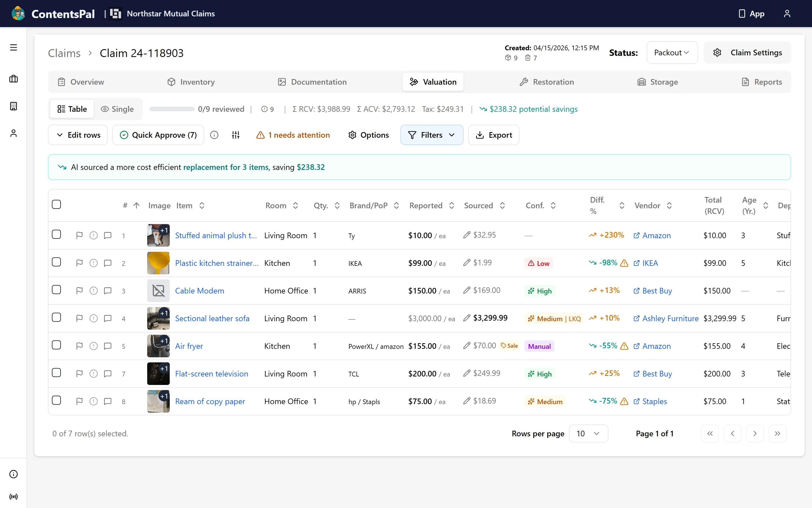
Task: Click the 0/9 reviewed progress bar
Action: [172, 109]
